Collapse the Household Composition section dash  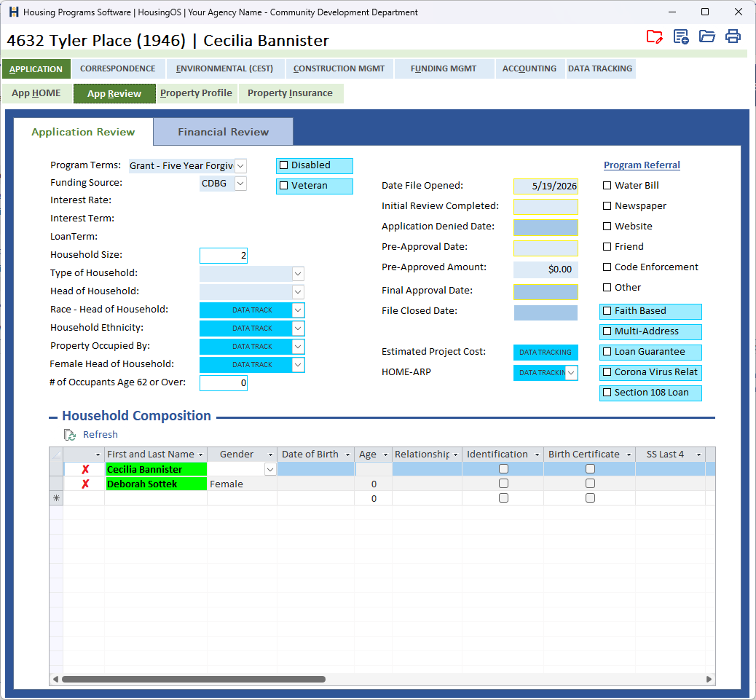(x=52, y=417)
